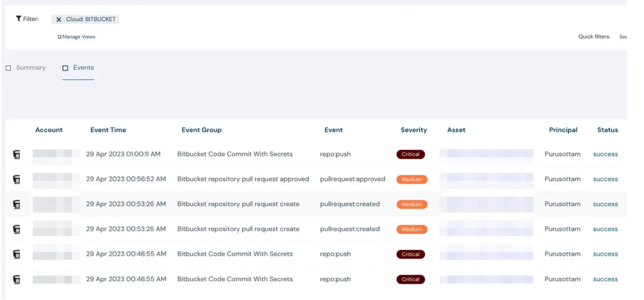Open Manage Views
Screen dimensions: 644x300
79,37
